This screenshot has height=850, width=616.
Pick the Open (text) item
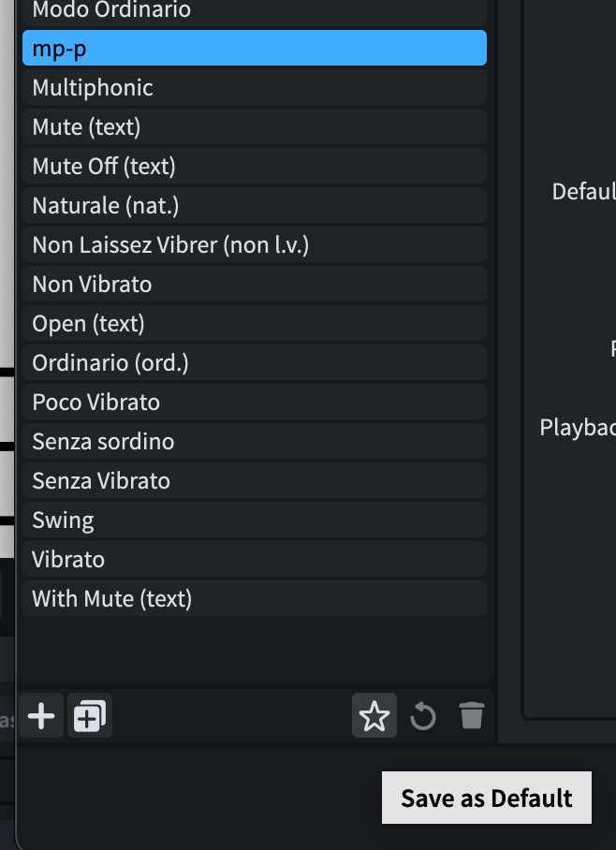pos(254,324)
